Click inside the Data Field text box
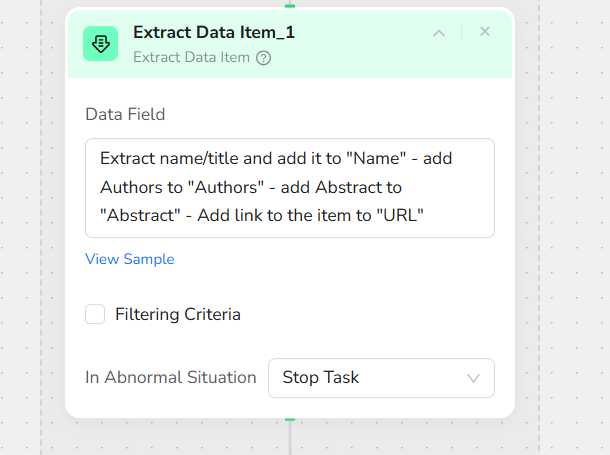Screen dimensions: 610x455 tap(290, 188)
